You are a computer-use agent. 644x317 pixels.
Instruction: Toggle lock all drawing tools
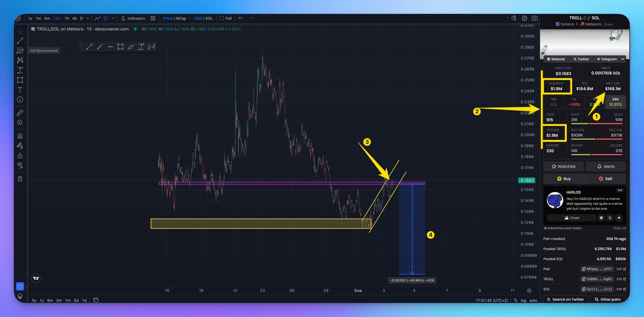[20, 155]
